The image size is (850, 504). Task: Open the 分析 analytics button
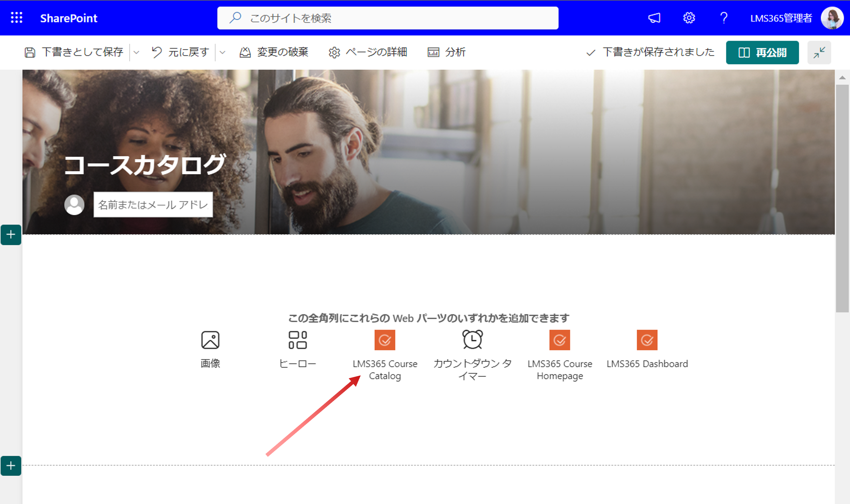pyautogui.click(x=446, y=52)
